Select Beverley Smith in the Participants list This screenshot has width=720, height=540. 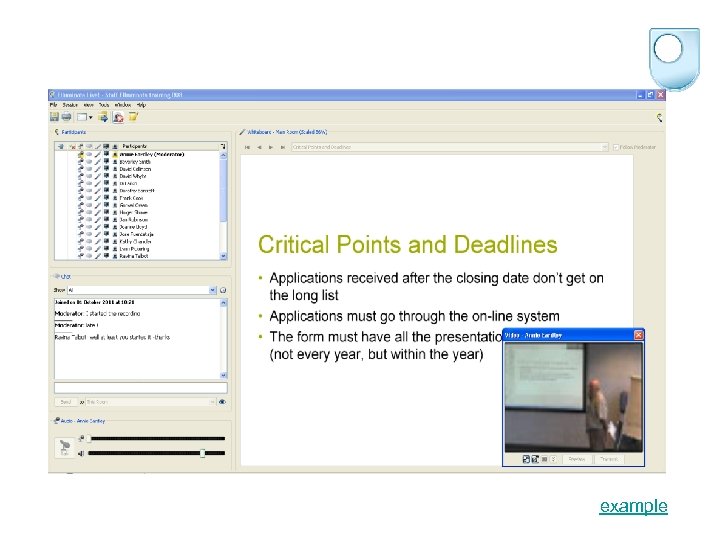(x=135, y=162)
